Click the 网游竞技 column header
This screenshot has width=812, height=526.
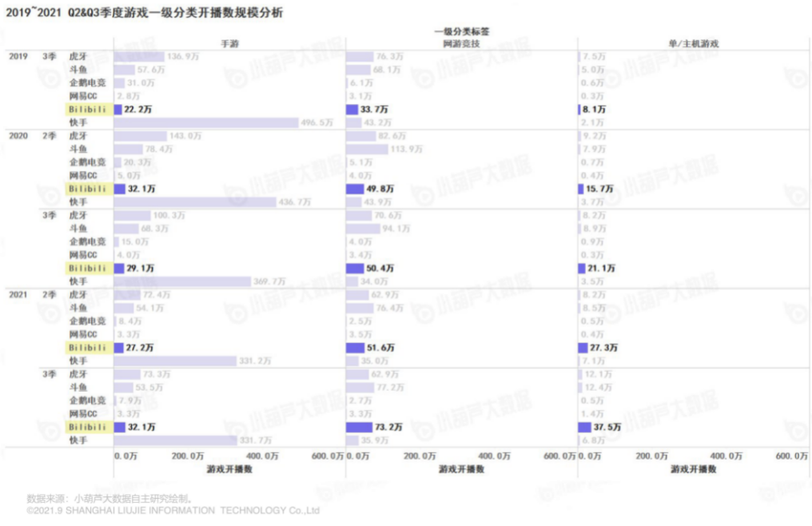coord(461,43)
